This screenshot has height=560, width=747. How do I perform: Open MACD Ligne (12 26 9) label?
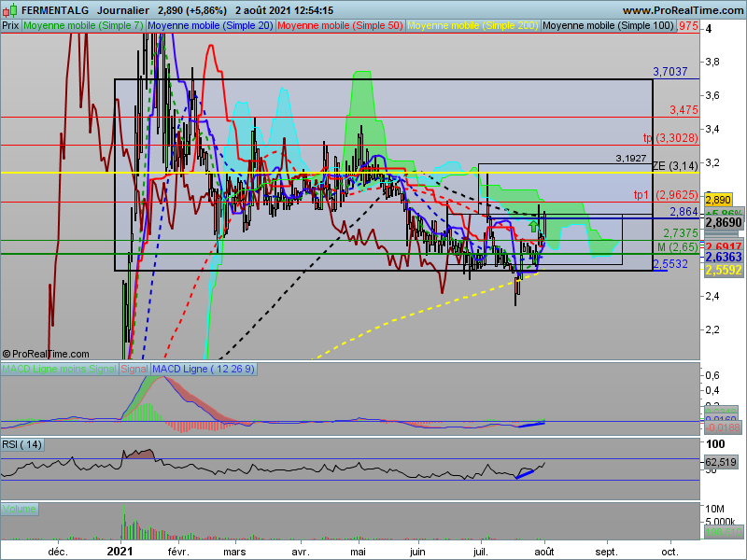tap(204, 369)
